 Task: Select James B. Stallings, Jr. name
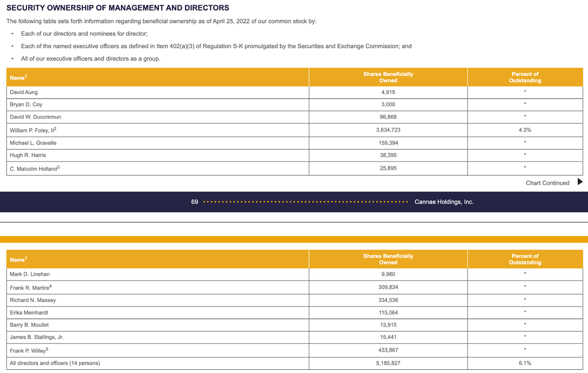click(x=37, y=337)
